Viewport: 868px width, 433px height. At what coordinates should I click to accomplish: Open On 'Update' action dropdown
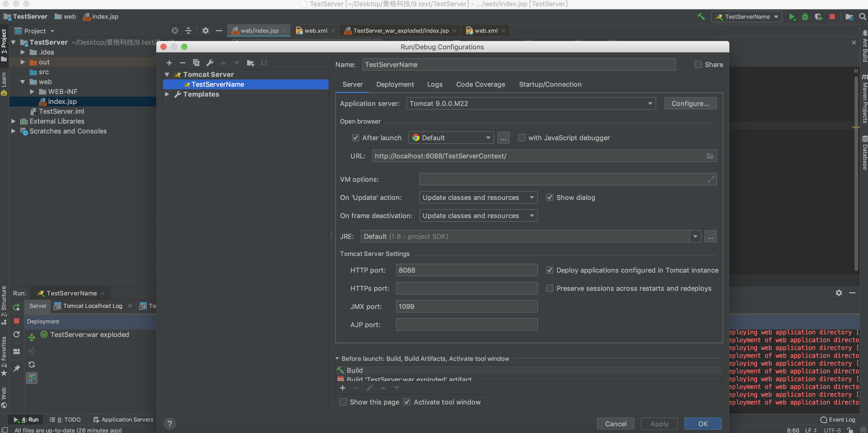(x=478, y=198)
